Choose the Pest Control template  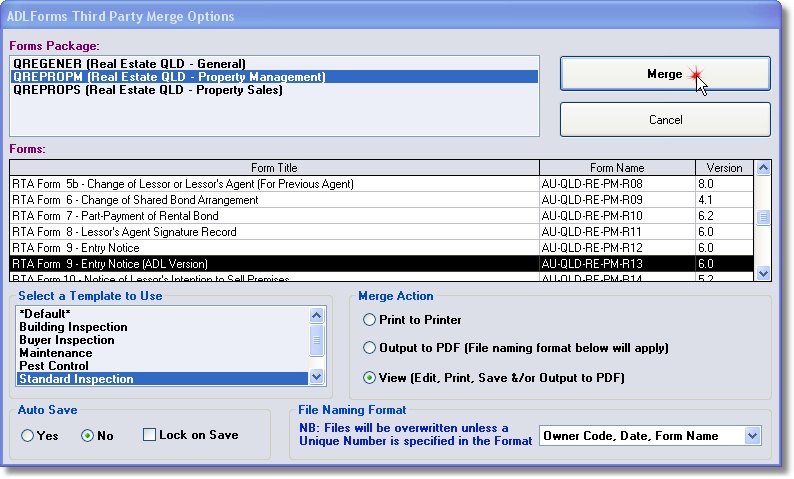pyautogui.click(x=162, y=366)
